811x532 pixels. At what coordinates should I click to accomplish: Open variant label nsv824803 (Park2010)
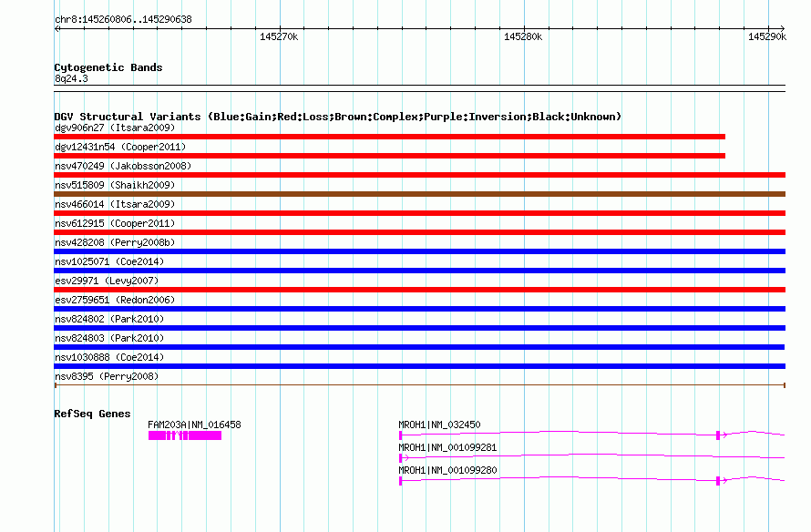(x=109, y=338)
